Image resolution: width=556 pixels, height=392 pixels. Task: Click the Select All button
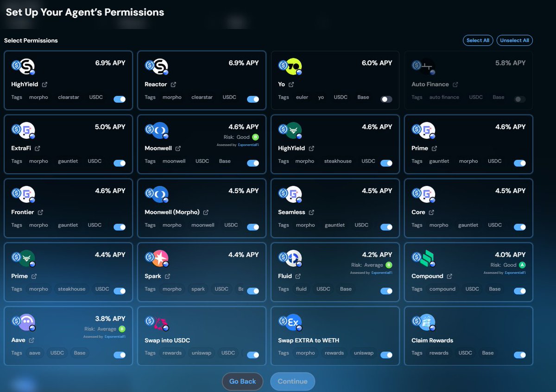point(478,40)
